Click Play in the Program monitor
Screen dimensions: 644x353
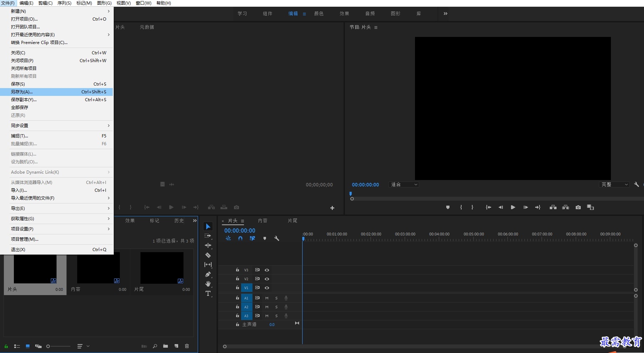(513, 207)
